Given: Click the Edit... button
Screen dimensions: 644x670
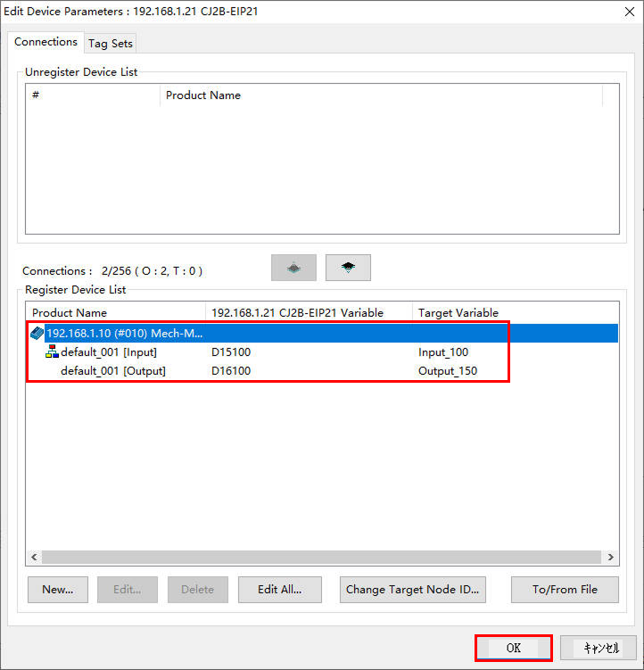Looking at the screenshot, I should click(128, 590).
